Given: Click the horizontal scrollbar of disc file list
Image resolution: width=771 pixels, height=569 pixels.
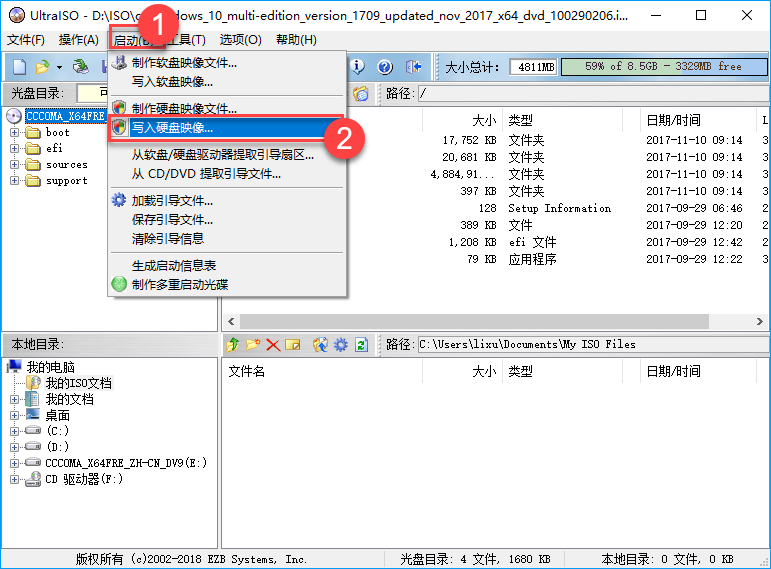Looking at the screenshot, I should coord(474,322).
